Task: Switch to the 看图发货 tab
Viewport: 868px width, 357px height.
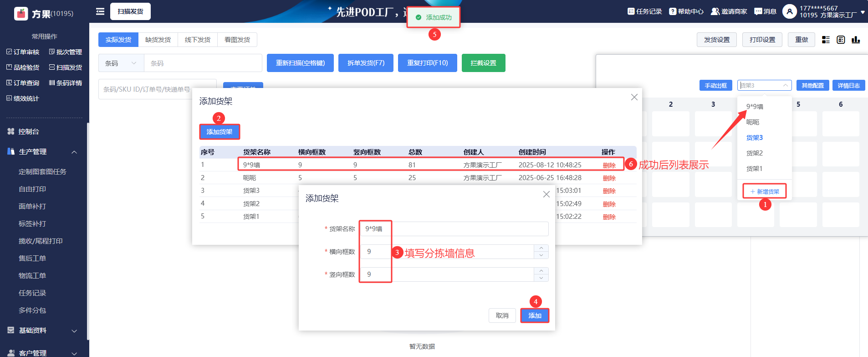Action: (237, 40)
